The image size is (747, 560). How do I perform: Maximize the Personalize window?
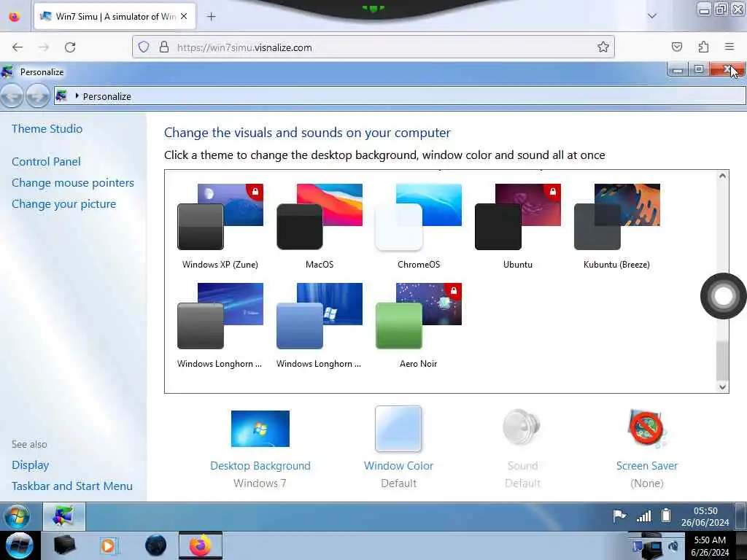point(699,70)
